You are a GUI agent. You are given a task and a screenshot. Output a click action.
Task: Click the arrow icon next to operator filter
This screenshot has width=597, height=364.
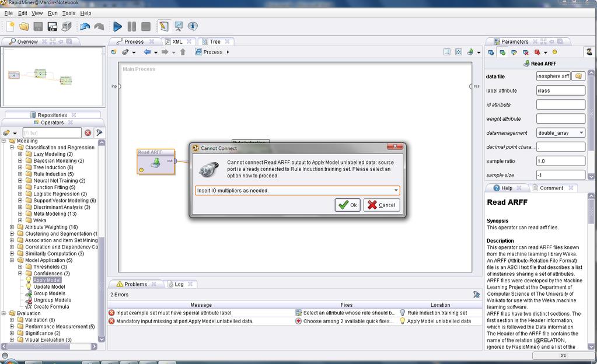tap(99, 132)
